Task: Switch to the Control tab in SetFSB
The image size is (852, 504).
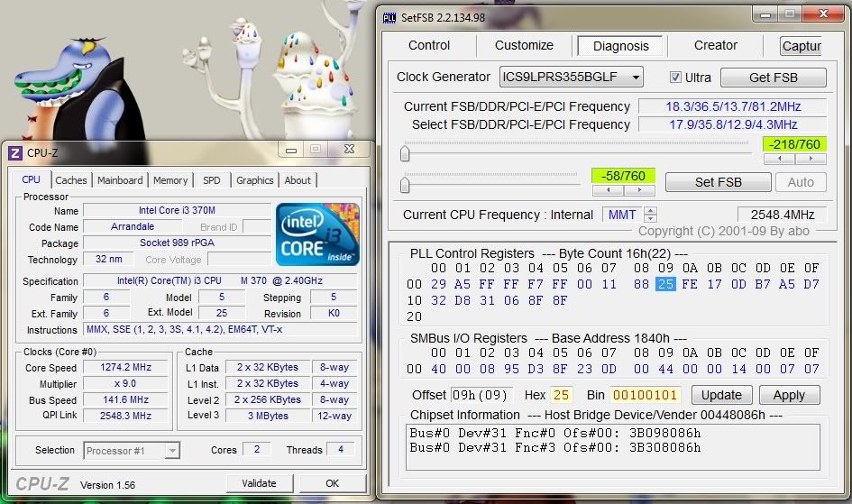Action: (429, 46)
